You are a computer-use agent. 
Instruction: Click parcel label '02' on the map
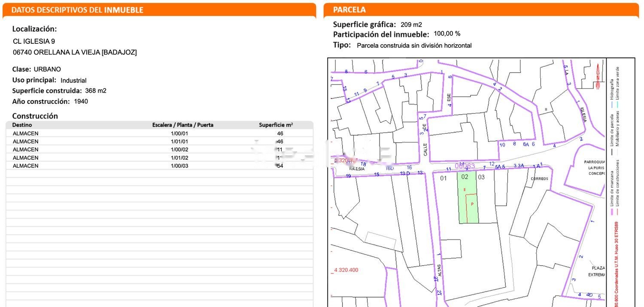(x=465, y=176)
